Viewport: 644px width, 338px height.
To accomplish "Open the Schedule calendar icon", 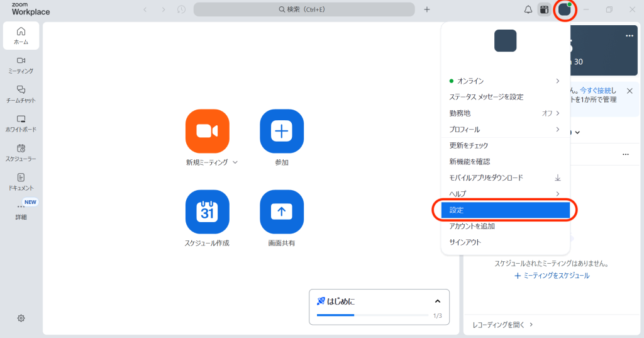I will pyautogui.click(x=207, y=211).
